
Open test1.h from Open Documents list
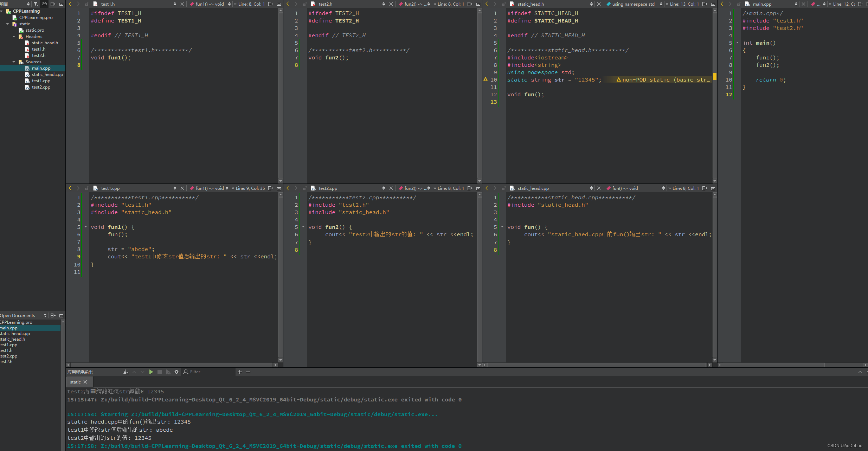[6, 350]
